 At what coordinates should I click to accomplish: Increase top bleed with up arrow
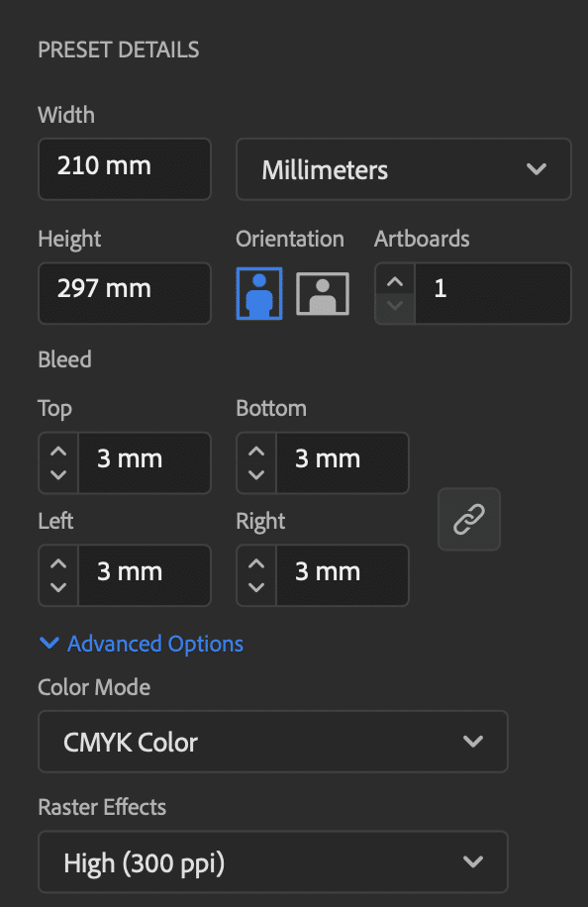58,452
